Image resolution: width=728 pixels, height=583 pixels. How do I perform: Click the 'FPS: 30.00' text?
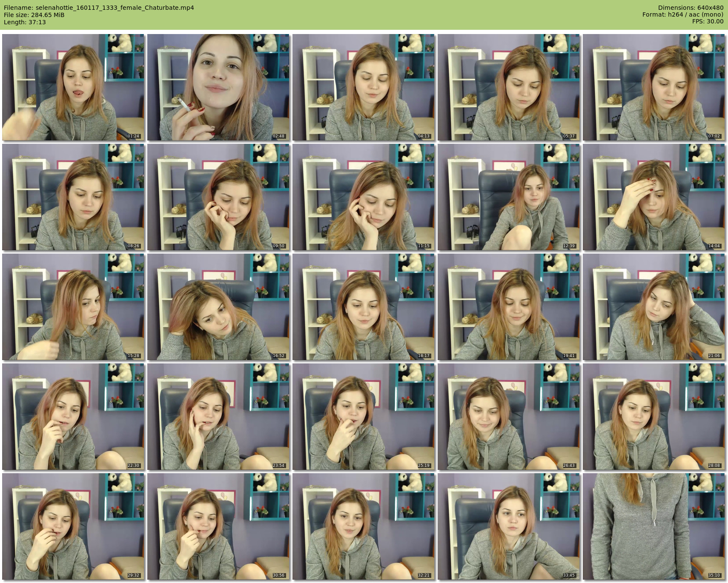[708, 21]
